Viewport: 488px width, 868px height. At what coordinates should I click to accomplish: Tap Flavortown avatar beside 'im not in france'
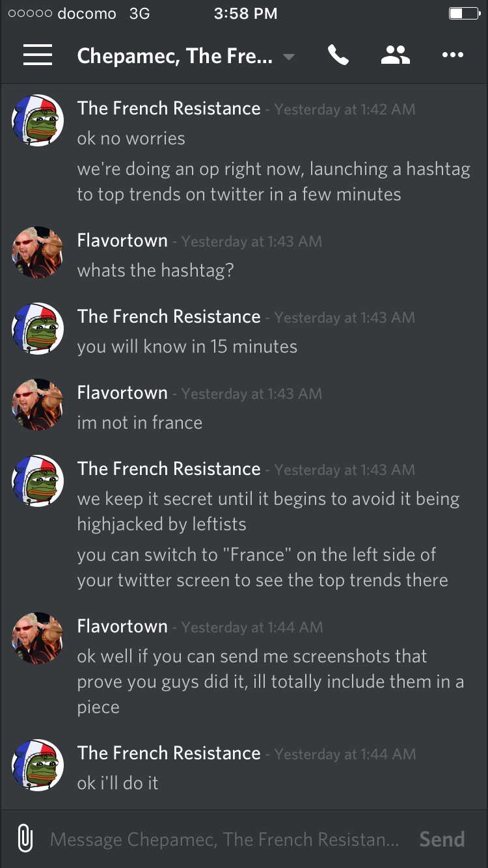tap(38, 405)
